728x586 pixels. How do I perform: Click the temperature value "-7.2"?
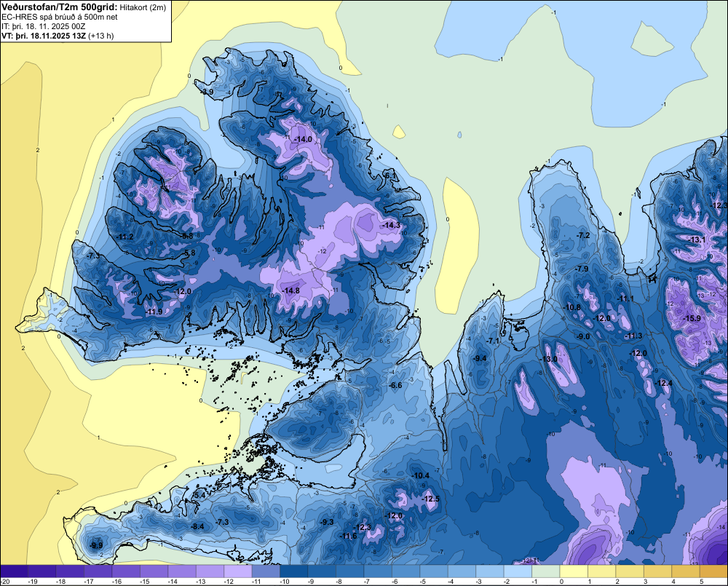583,235
